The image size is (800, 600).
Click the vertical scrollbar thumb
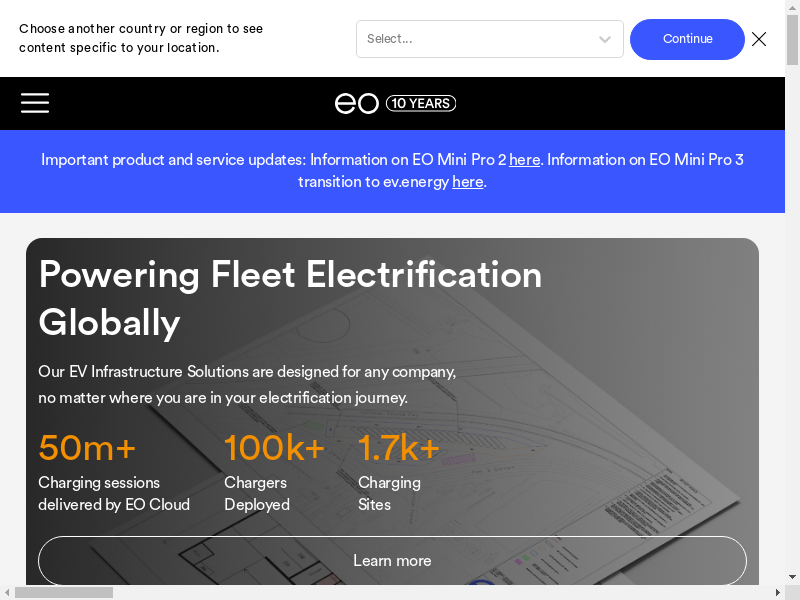click(792, 40)
